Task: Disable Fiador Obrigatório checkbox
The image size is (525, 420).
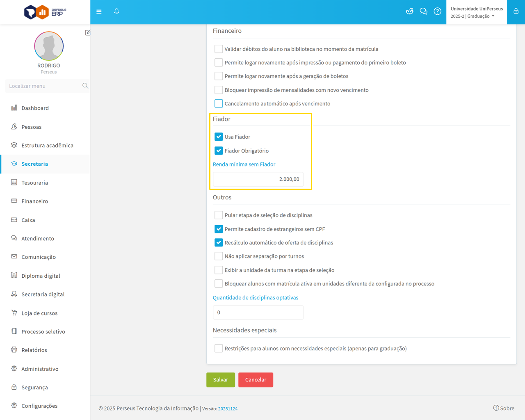Action: click(219, 151)
